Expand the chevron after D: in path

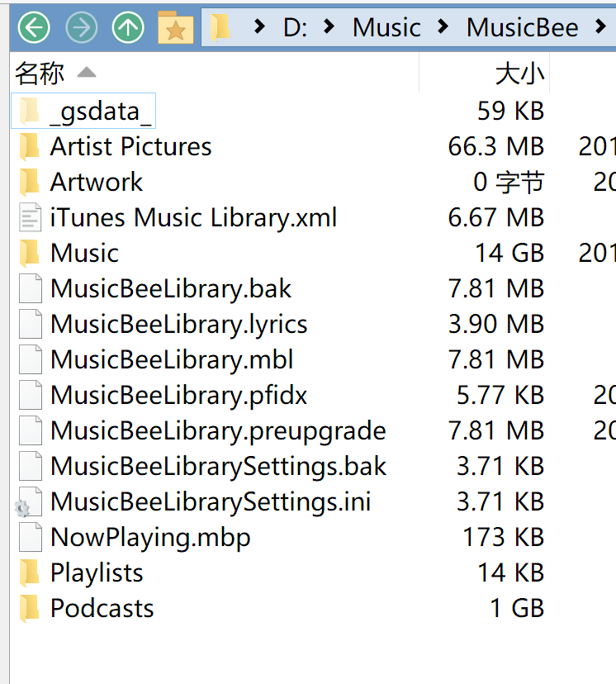point(330,27)
